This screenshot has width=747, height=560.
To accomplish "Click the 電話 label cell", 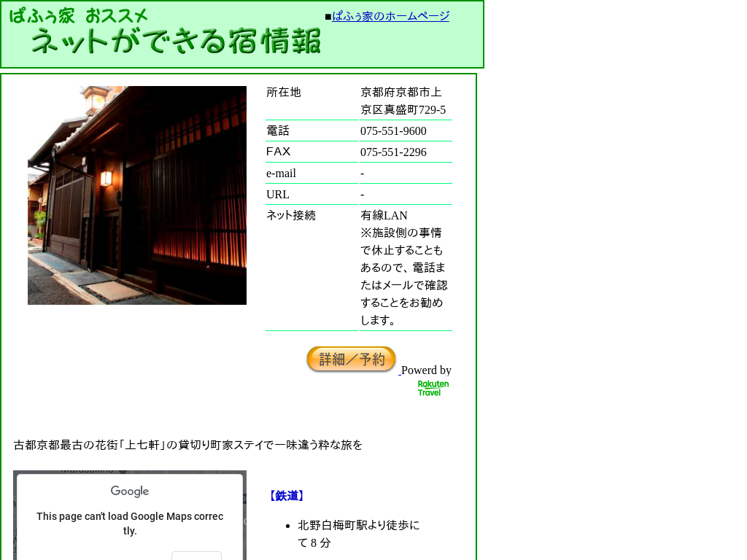I will [311, 131].
